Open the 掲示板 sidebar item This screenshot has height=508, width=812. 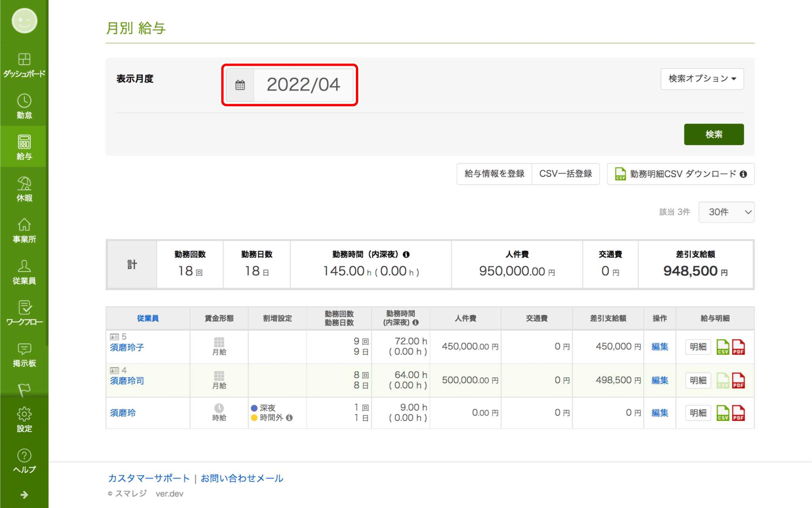pyautogui.click(x=24, y=355)
